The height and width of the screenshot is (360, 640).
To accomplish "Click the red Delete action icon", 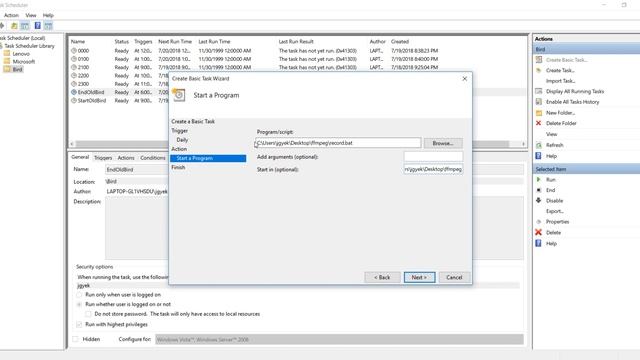I will [539, 232].
